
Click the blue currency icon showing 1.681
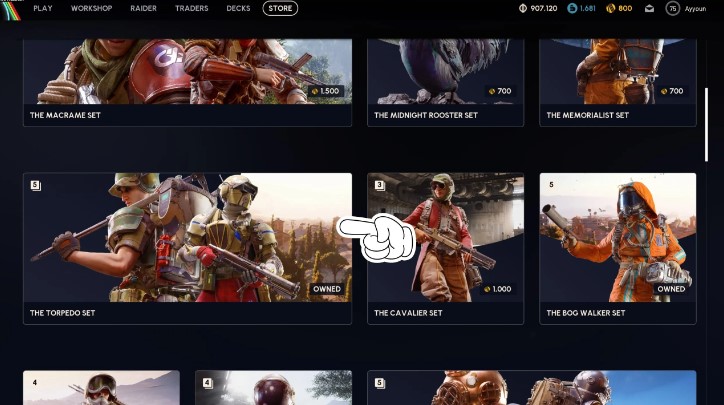point(572,8)
